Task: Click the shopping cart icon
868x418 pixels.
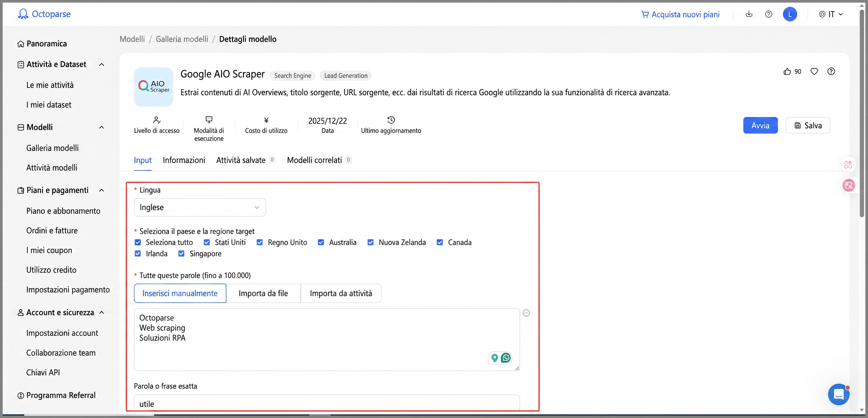Action: (x=645, y=14)
